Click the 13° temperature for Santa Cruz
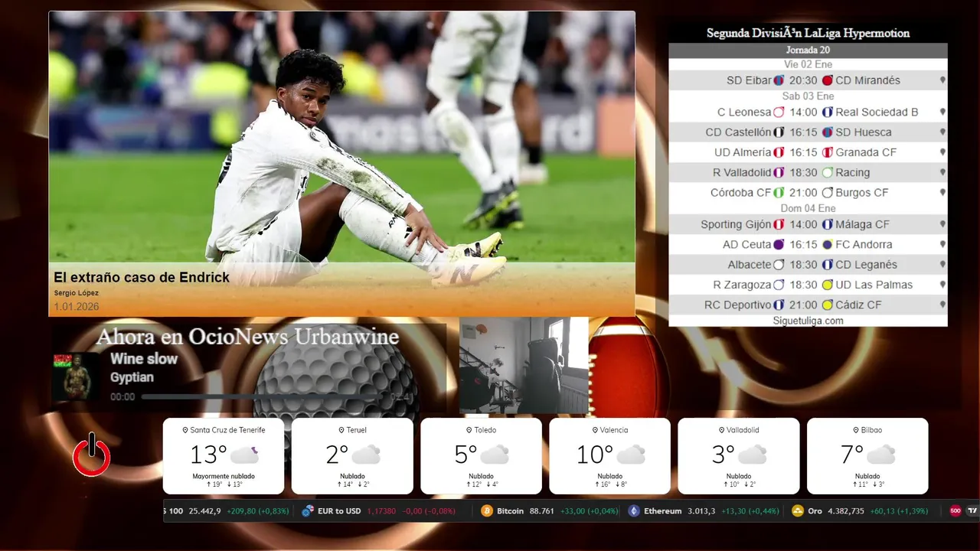Screen dimensions: 980x551 [208, 455]
